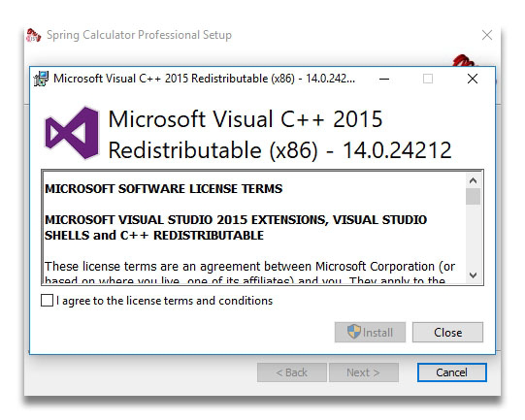The image size is (525, 420).
Task: Click the red Spring Calculator logo behind the dialog
Action: [463, 60]
